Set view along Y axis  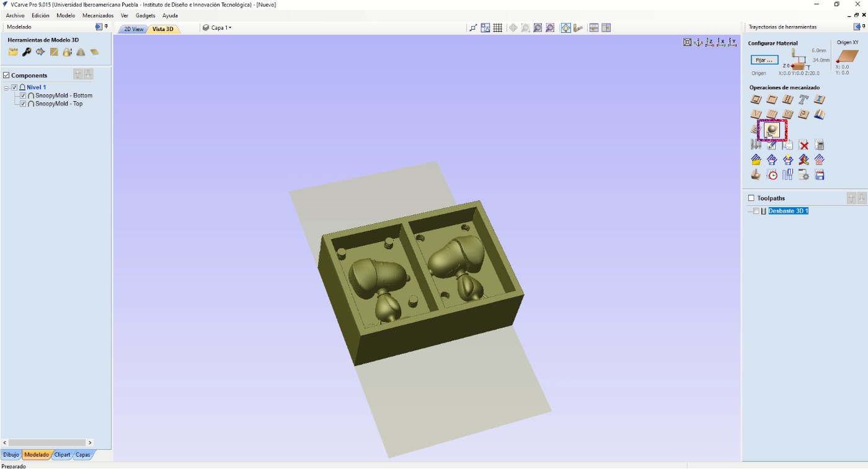point(733,42)
